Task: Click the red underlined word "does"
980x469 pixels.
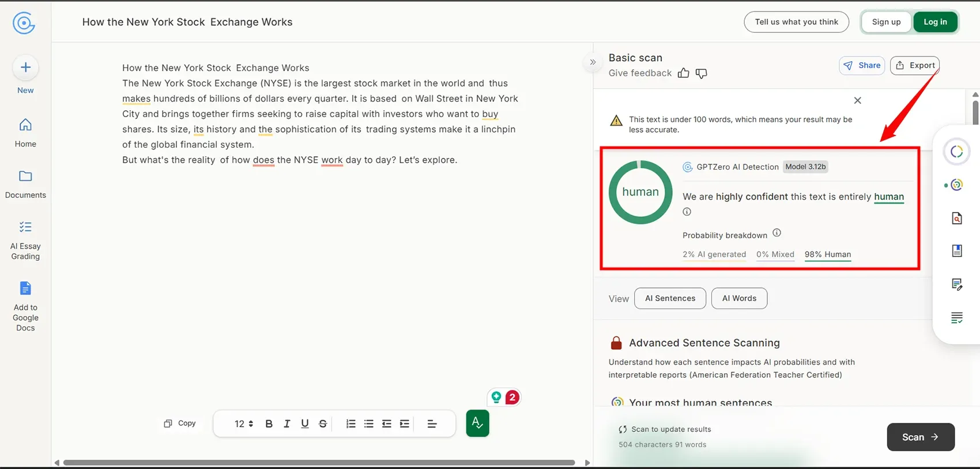Action: point(263,160)
